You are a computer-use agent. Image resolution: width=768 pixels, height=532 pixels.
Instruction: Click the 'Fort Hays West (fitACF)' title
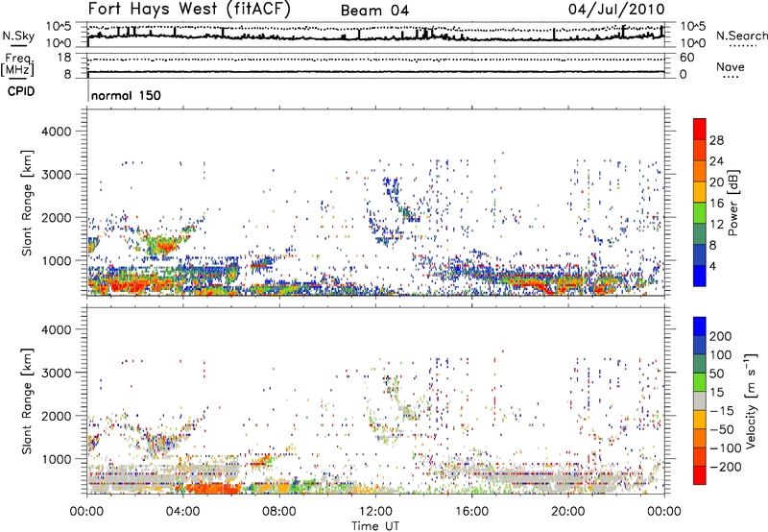189,10
